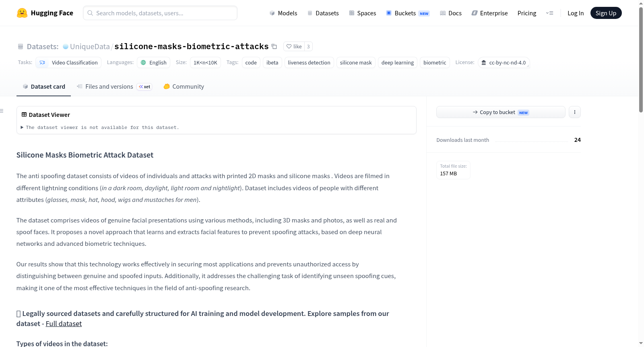
Task: Select the Video Classification task tag
Action: click(68, 62)
